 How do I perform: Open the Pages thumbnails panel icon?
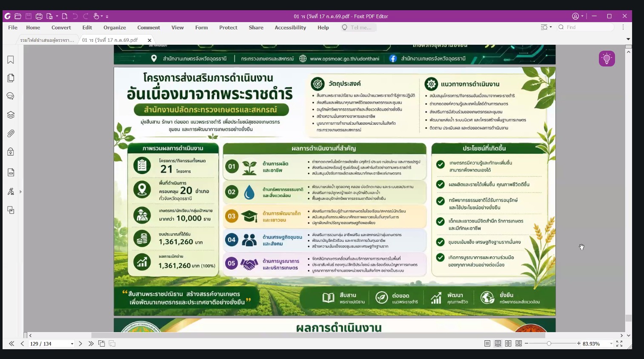pyautogui.click(x=11, y=78)
